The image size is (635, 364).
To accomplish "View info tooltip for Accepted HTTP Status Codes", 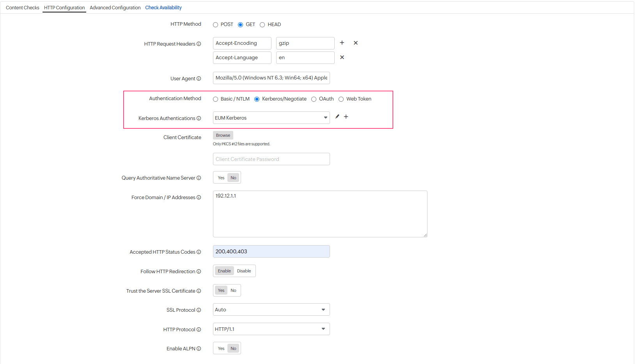I will coord(199,252).
